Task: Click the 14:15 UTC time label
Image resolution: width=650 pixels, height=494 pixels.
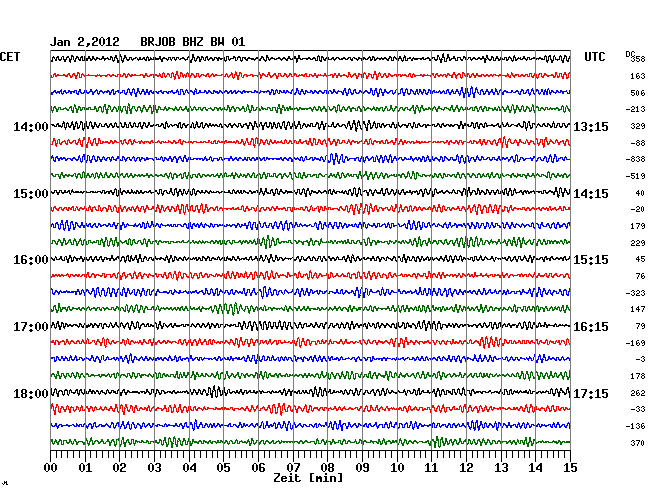Action: [x=591, y=194]
